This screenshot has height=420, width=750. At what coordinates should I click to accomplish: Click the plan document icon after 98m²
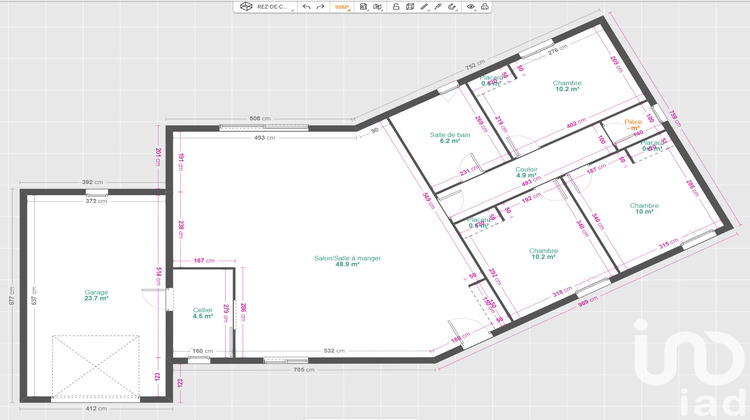coord(363,6)
